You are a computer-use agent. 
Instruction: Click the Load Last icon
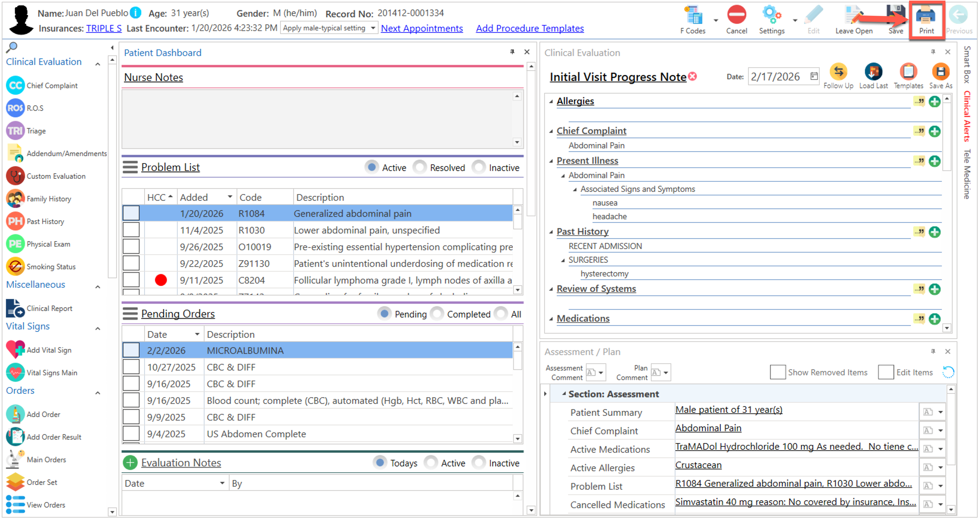click(873, 72)
